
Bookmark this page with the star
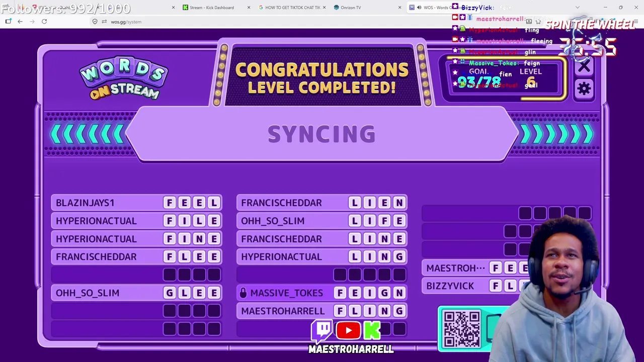pos(538,22)
